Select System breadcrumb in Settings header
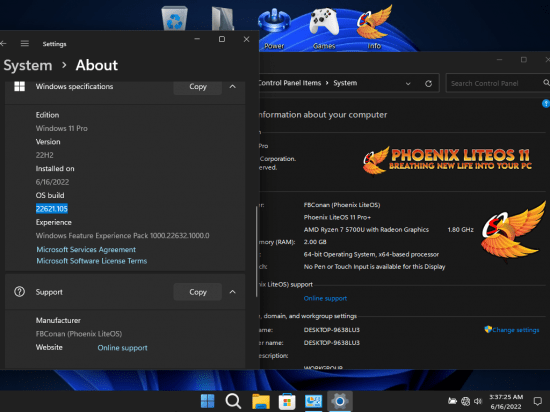 click(28, 66)
